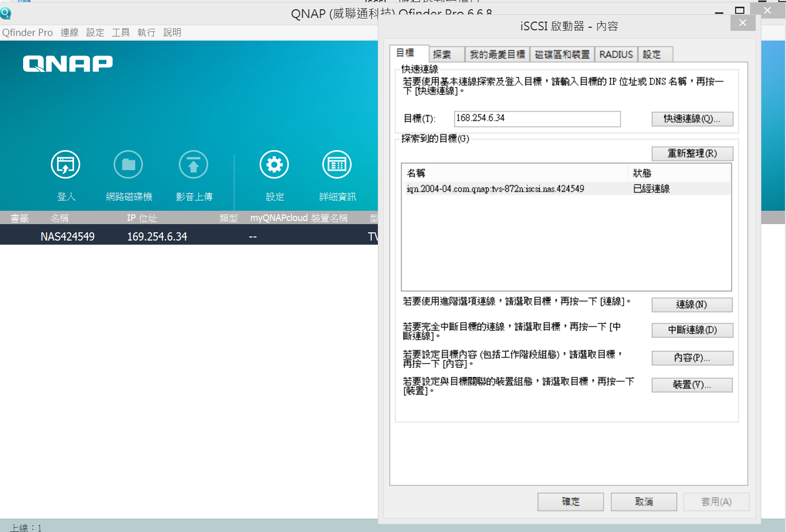Click the QNAP logo in Qfinder banner
Screen dimensions: 786x532
(68, 64)
